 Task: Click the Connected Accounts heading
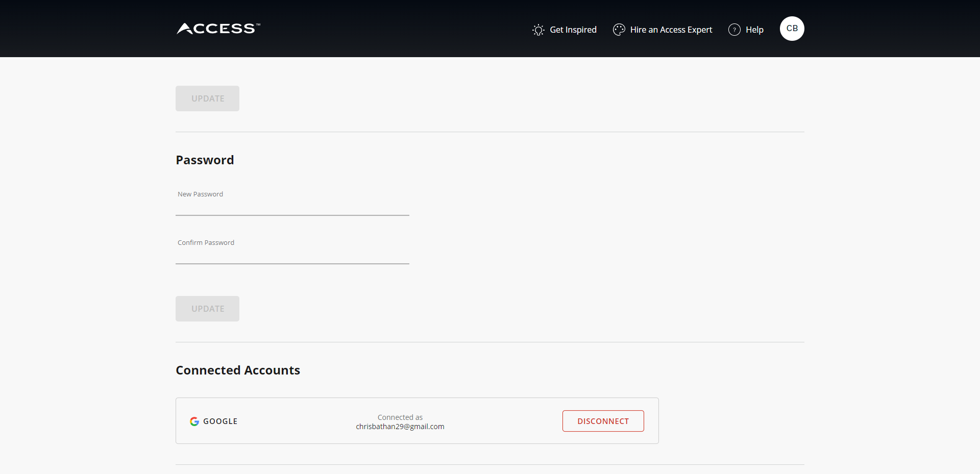point(238,370)
